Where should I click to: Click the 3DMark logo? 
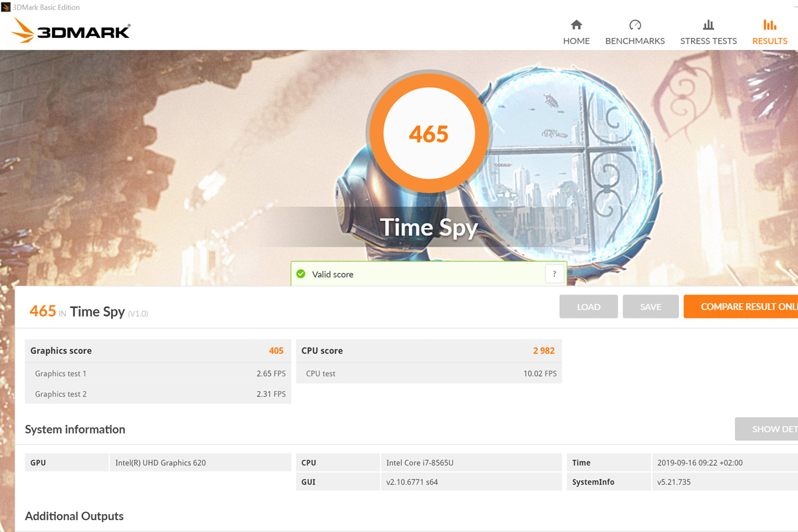pyautogui.click(x=72, y=31)
